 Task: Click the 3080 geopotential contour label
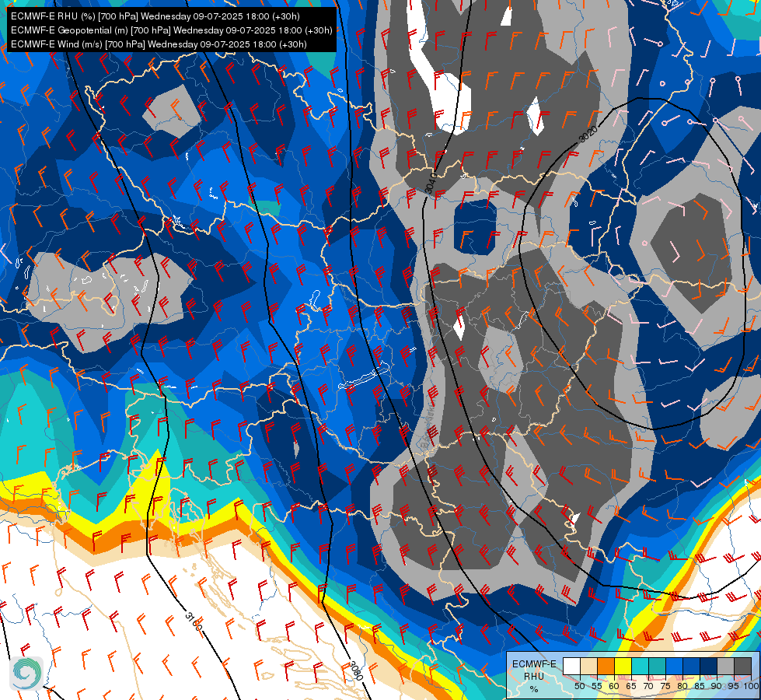[x=356, y=670]
